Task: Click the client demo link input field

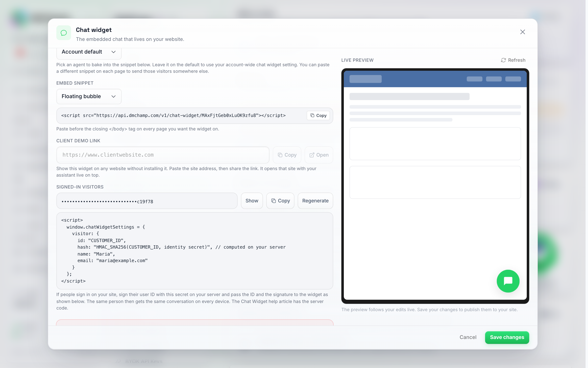Action: 163,155
